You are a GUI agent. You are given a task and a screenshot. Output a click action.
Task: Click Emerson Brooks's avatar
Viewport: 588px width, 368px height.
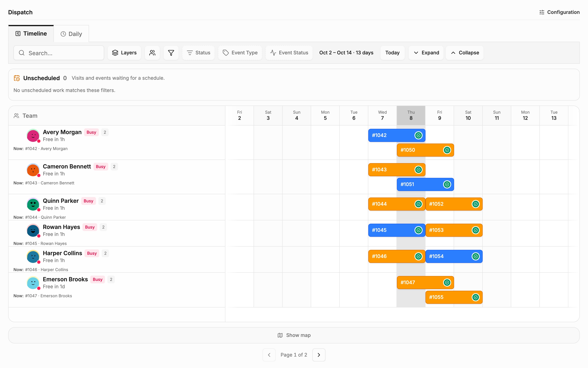[33, 283]
